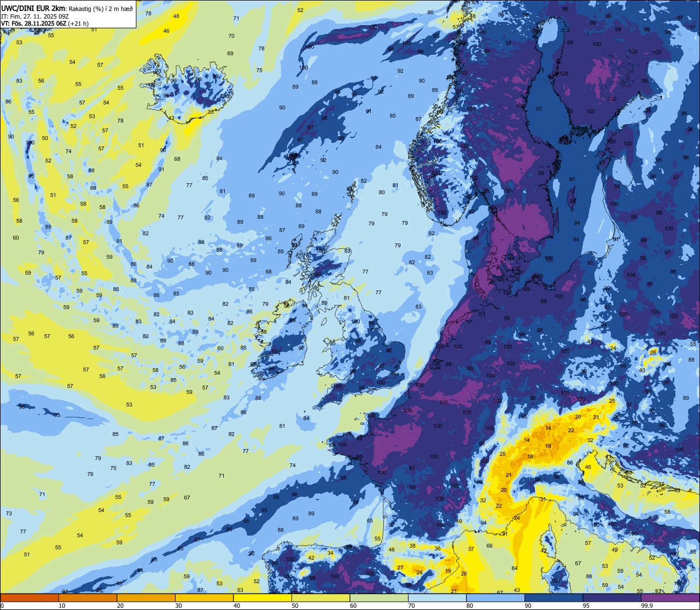Click the '31' value on the Mediterranean coast
This screenshot has width=700, height=610.
[542, 499]
